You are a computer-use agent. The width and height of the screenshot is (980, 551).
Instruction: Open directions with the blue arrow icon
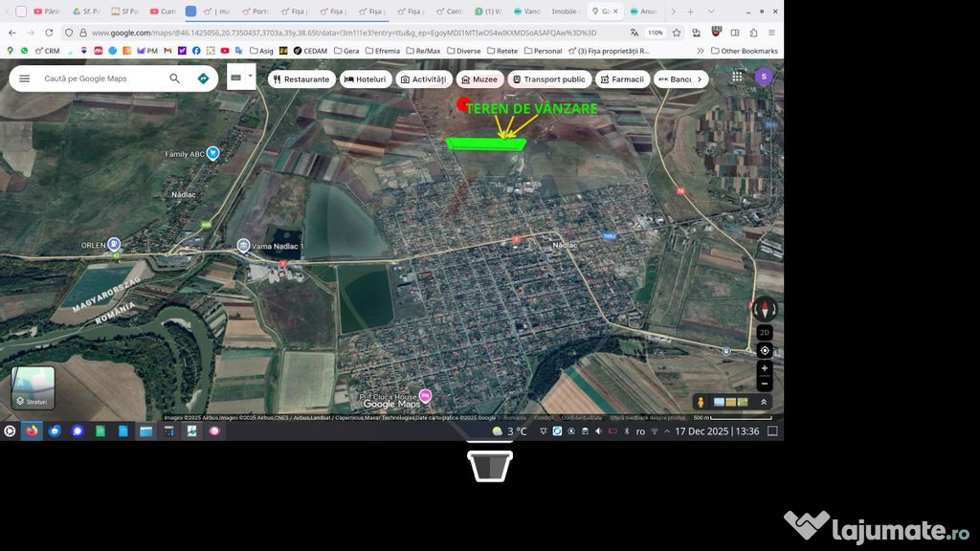[x=203, y=78]
